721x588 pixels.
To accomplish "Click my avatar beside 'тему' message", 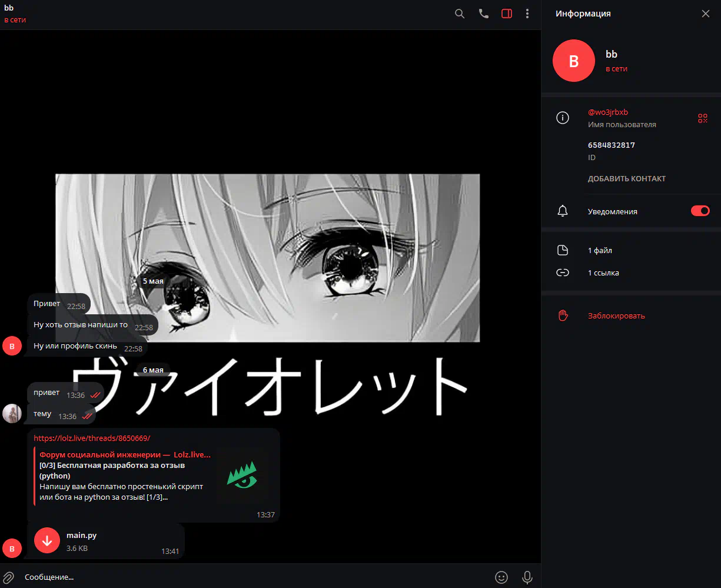I will 12,414.
